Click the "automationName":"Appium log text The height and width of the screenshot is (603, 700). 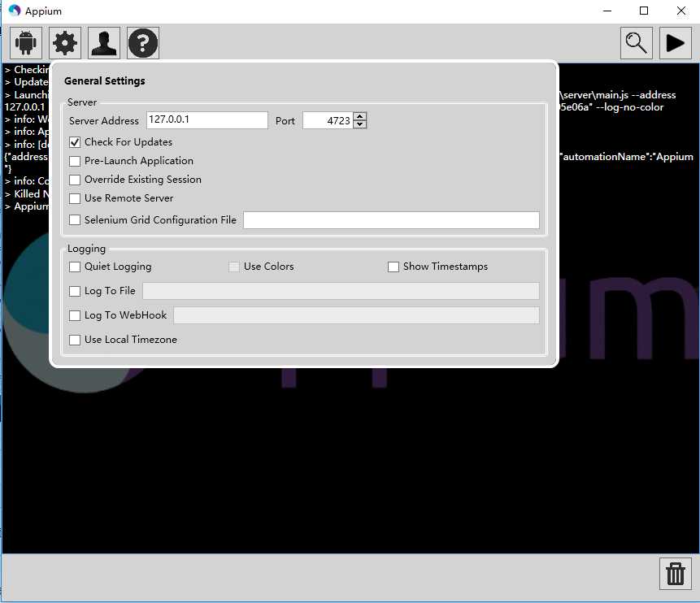(627, 157)
